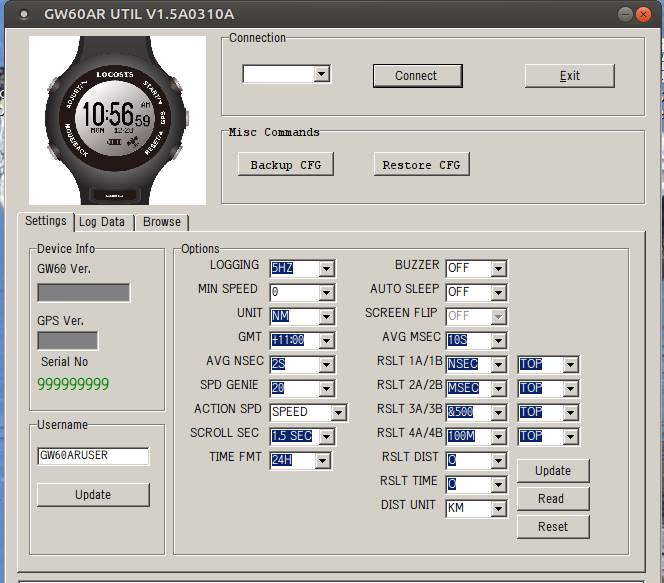Open the DIST UNIT dropdown
664x583 pixels.
click(x=498, y=509)
